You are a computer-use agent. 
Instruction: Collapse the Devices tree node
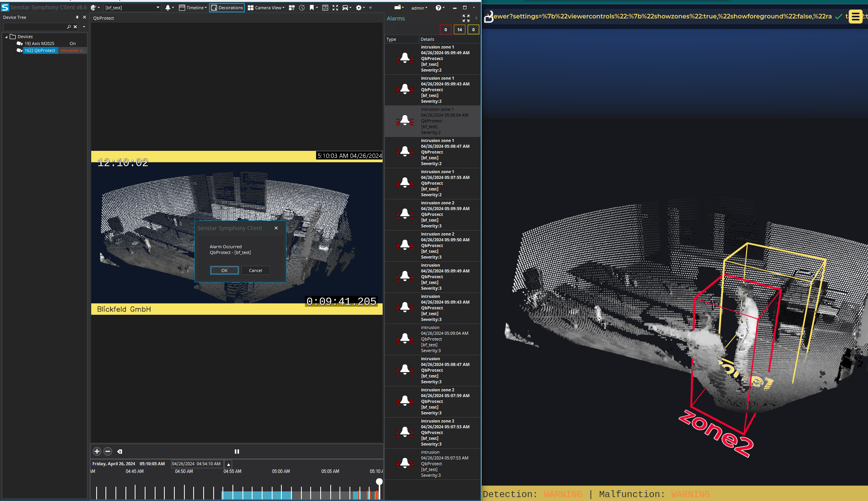[x=7, y=37]
